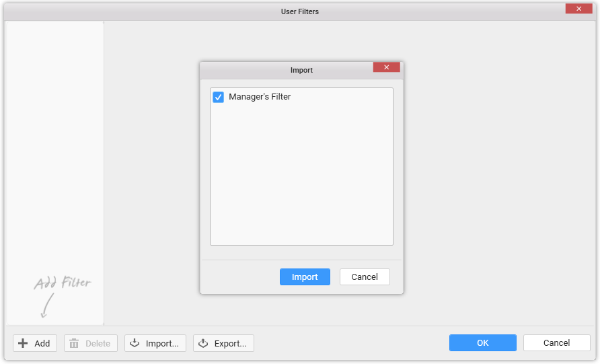
Task: Click the Import... button label in footer
Action: click(162, 343)
